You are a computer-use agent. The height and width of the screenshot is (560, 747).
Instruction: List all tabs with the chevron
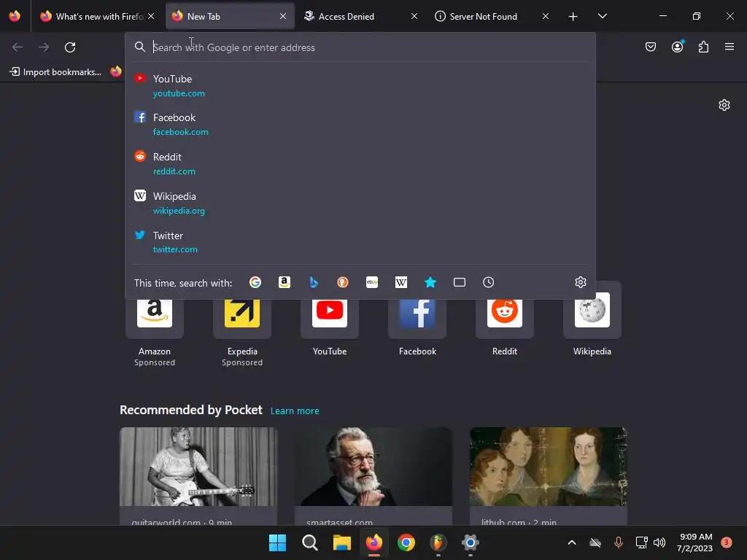tap(602, 16)
